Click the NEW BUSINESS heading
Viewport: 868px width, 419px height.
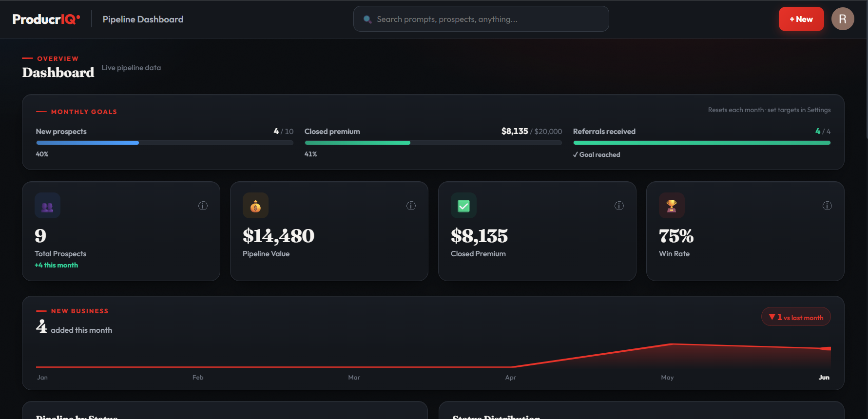click(80, 311)
